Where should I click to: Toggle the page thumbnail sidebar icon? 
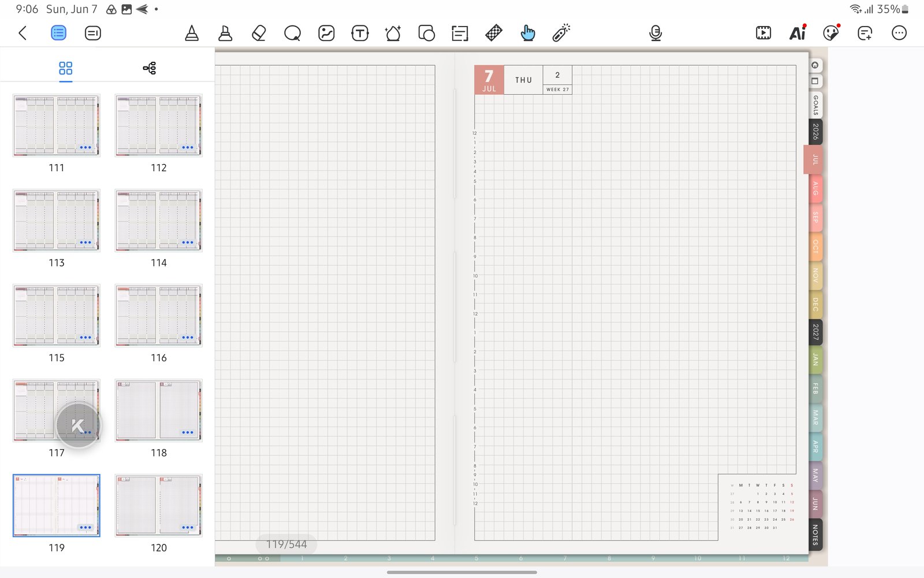click(x=58, y=33)
